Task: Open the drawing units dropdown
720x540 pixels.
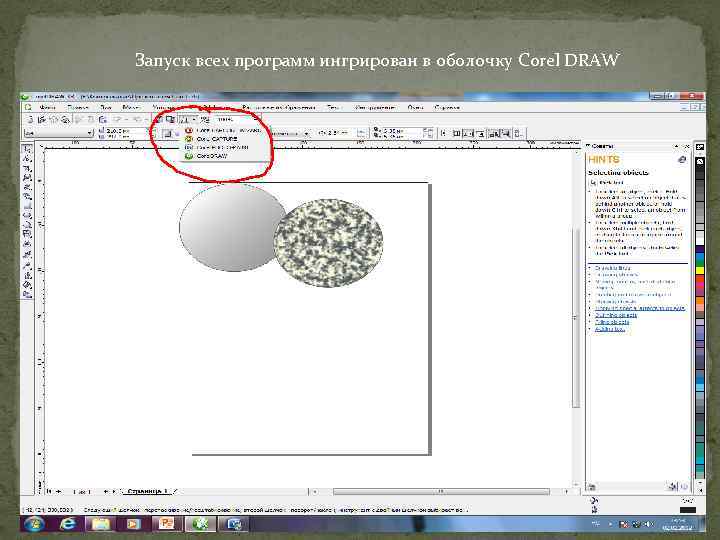Action: tap(291, 133)
